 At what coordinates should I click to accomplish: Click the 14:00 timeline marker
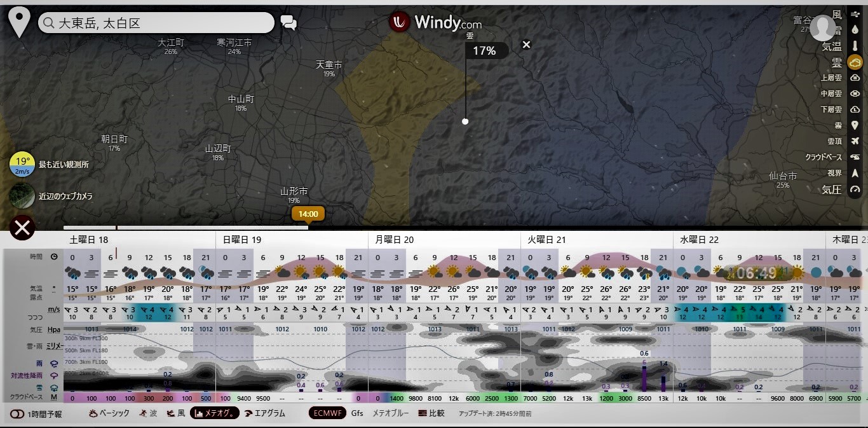click(308, 214)
